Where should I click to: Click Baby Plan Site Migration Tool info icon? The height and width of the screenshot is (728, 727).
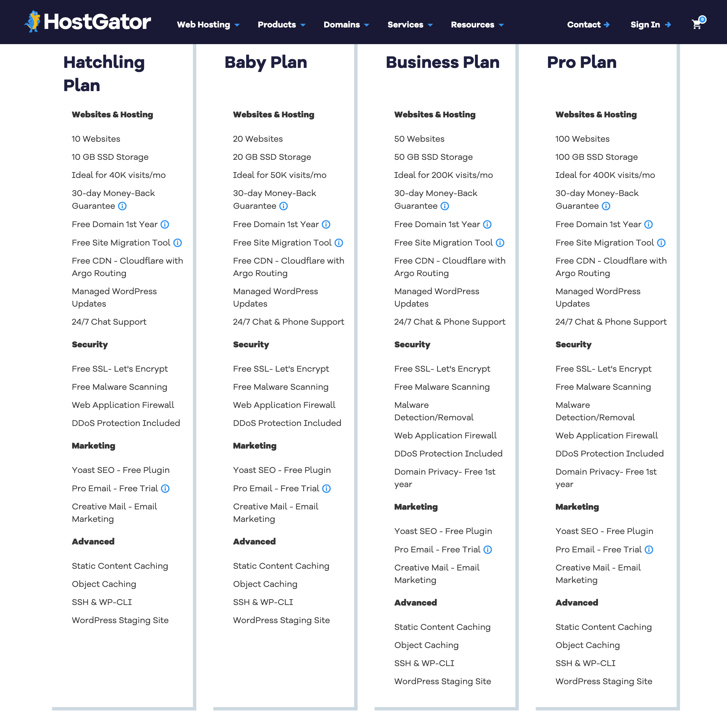(x=339, y=243)
